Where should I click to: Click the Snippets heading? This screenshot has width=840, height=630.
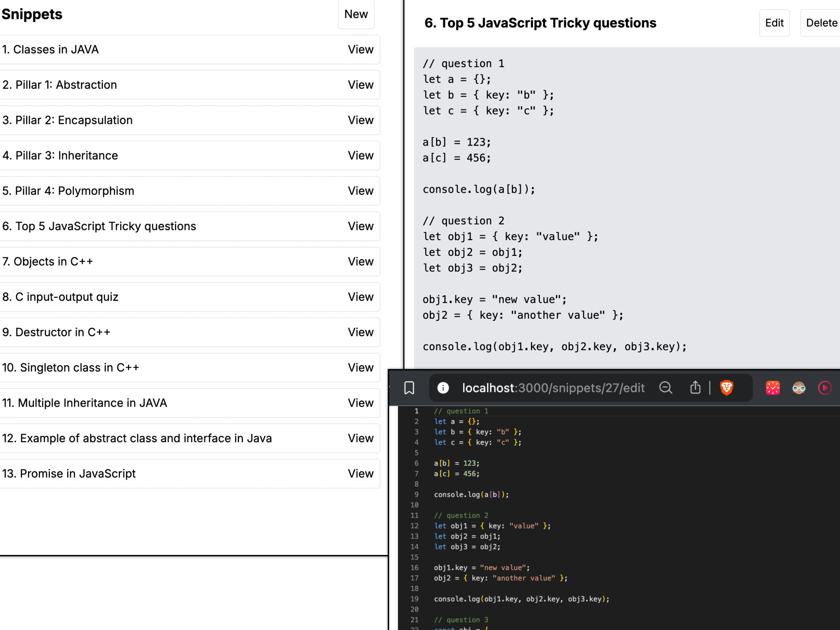pos(32,14)
